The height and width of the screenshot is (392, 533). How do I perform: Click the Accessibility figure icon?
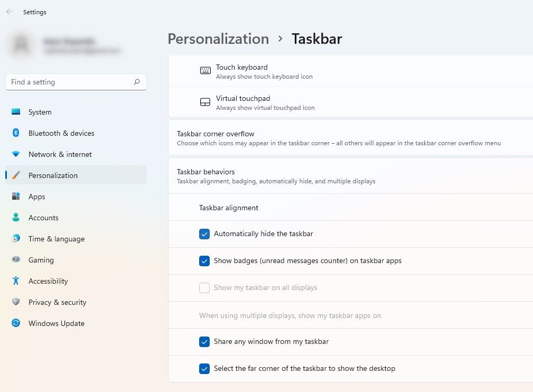click(x=16, y=281)
